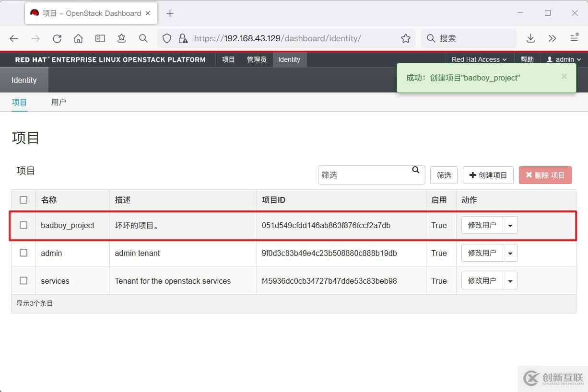Check the badboy_project row checkbox
The image size is (588, 392).
(x=24, y=225)
